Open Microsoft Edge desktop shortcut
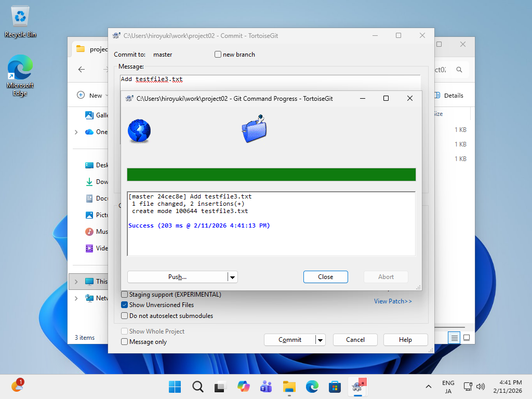This screenshot has height=399, width=532. tap(20, 75)
